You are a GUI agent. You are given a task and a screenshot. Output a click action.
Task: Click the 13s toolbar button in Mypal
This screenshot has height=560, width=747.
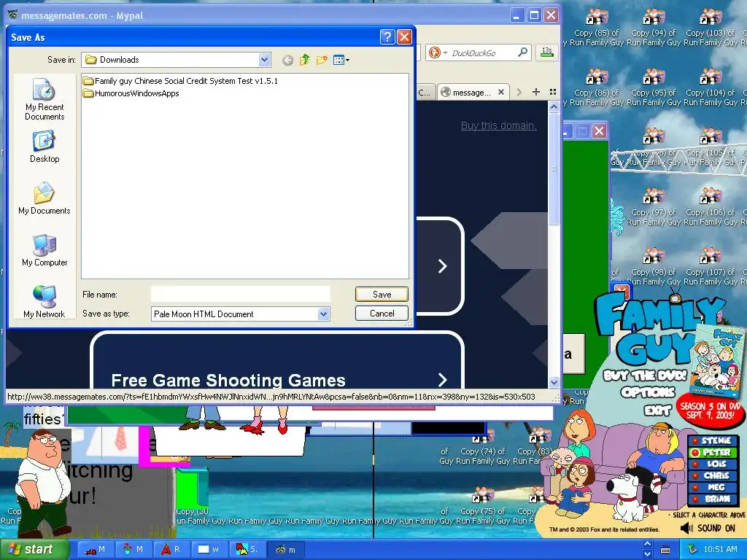[x=547, y=52]
